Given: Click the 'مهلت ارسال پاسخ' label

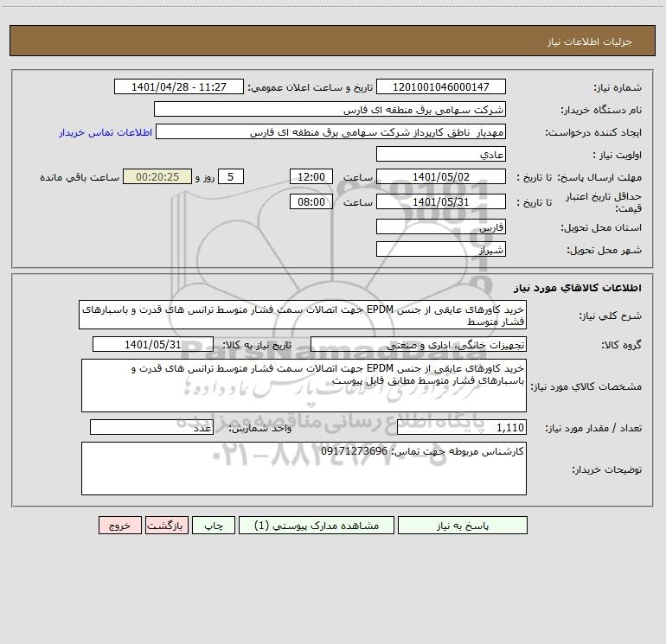Looking at the screenshot, I should [599, 177].
